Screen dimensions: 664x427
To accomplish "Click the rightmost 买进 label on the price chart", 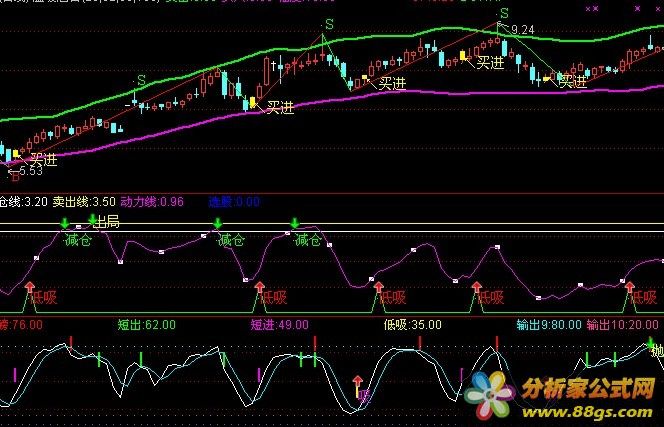I will (573, 81).
